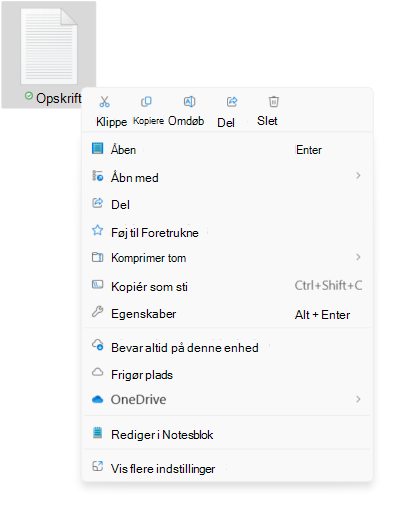Open Vis flere indstillinger
The image size is (397, 510).
click(x=227, y=468)
